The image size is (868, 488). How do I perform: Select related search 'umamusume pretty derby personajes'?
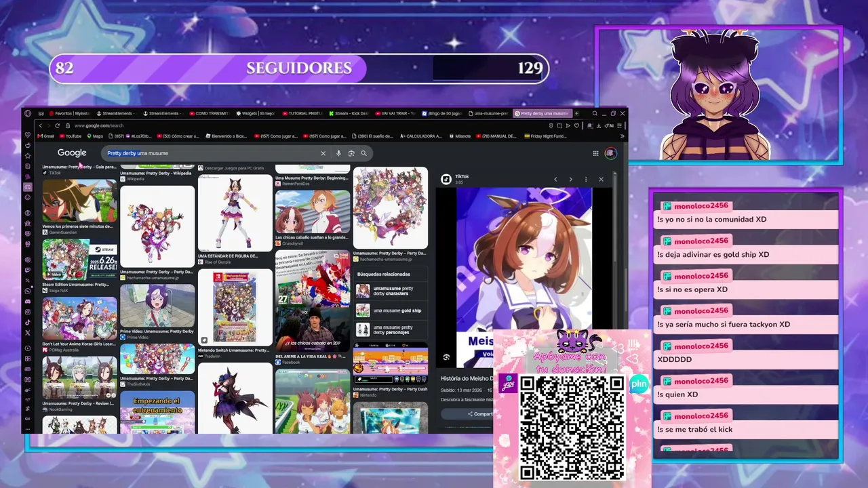(x=391, y=330)
